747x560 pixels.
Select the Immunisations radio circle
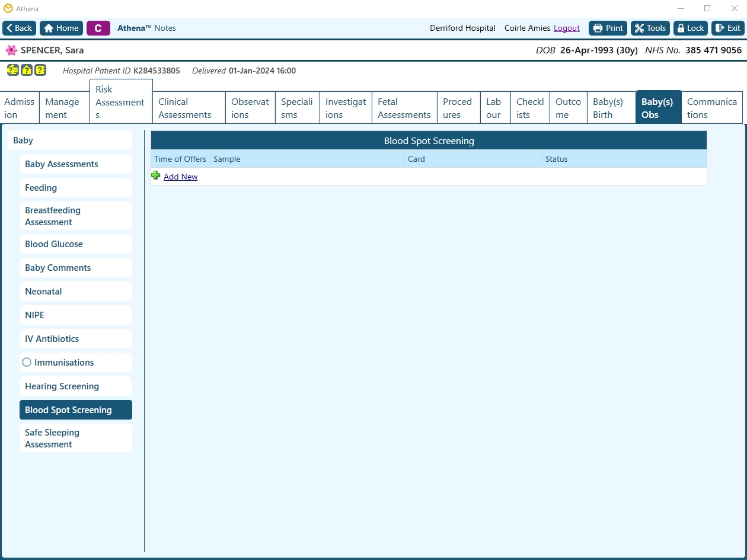click(27, 362)
